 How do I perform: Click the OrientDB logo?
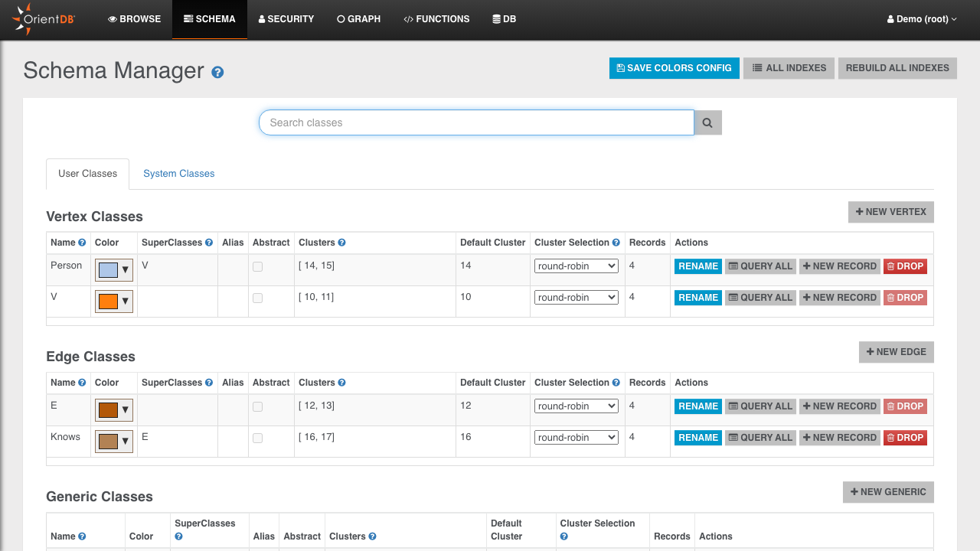[x=45, y=19]
